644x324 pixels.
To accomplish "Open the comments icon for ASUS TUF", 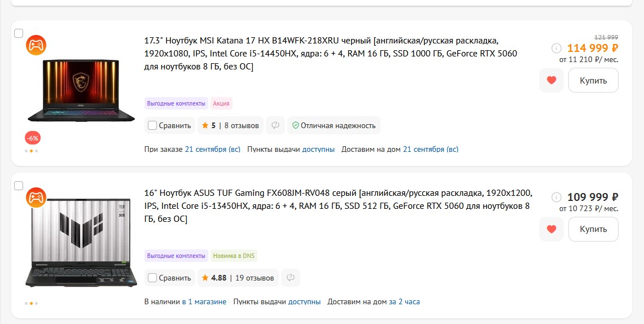I will coord(290,278).
